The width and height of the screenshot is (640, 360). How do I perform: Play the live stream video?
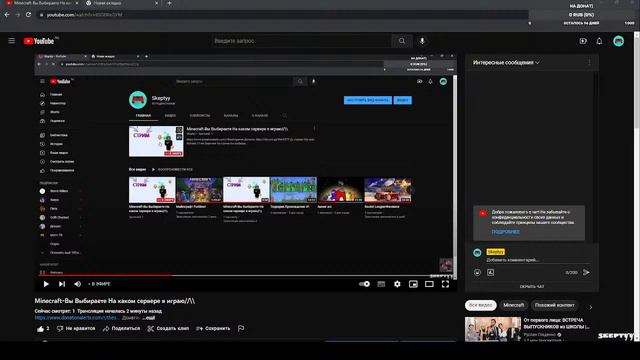(46, 284)
